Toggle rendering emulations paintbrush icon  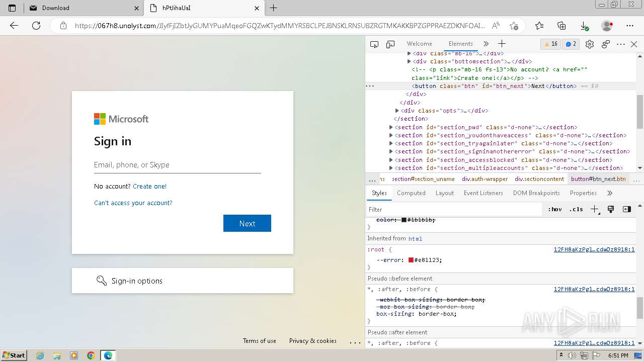tap(611, 209)
